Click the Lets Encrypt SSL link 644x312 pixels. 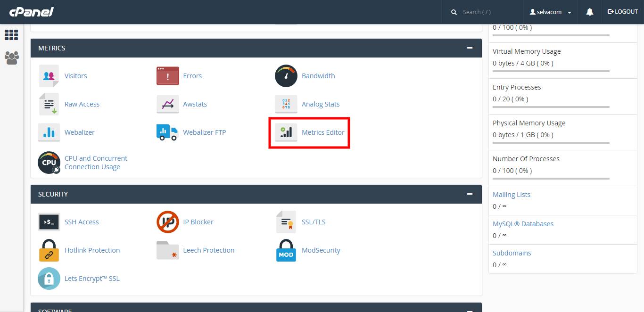(x=92, y=279)
